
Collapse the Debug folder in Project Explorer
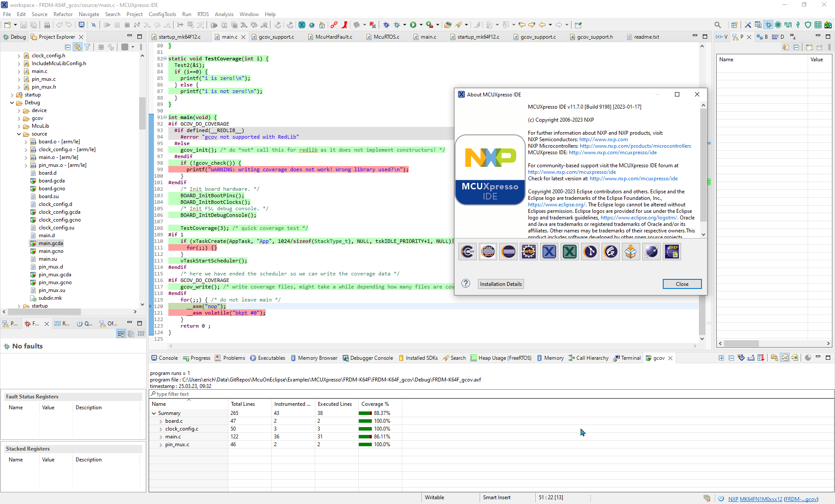pos(12,103)
